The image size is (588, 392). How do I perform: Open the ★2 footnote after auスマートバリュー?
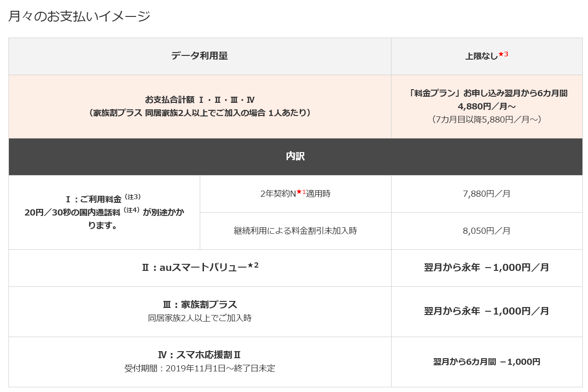click(x=253, y=266)
